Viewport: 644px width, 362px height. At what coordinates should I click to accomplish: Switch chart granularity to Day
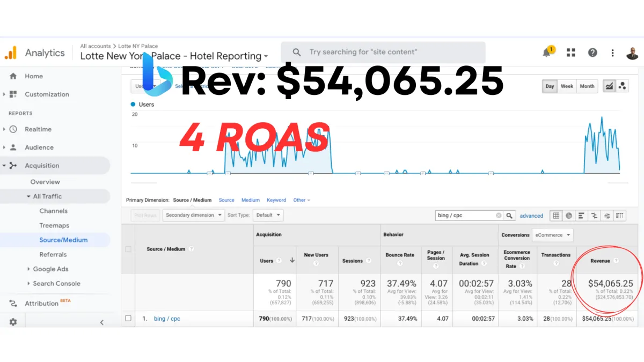tap(550, 86)
